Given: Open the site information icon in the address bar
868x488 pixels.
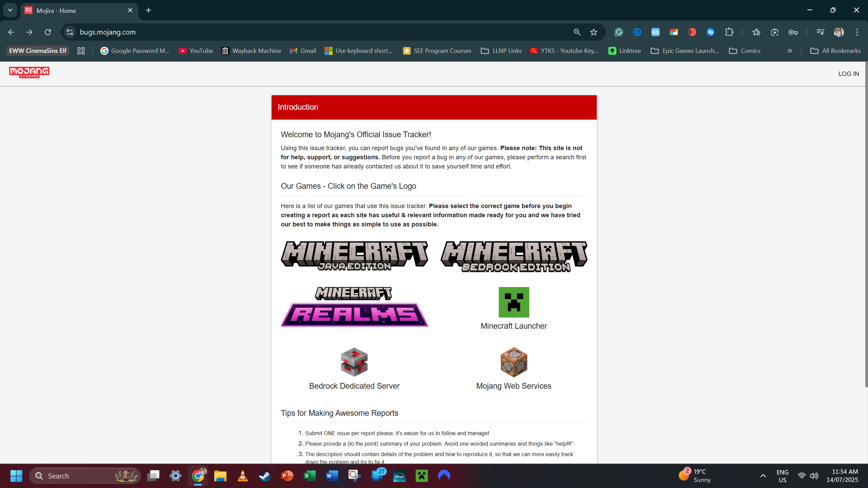Looking at the screenshot, I should [70, 32].
